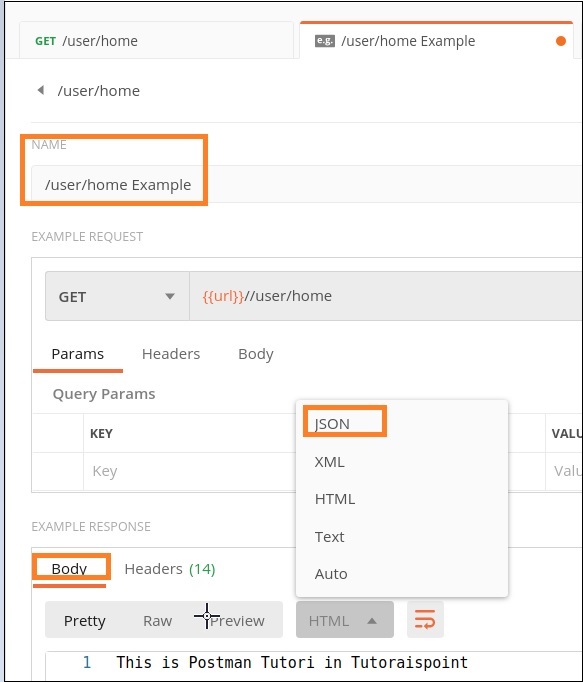Click the e.g. example icon on the tab
Viewport: 583px width, 682px height.
tap(325, 41)
